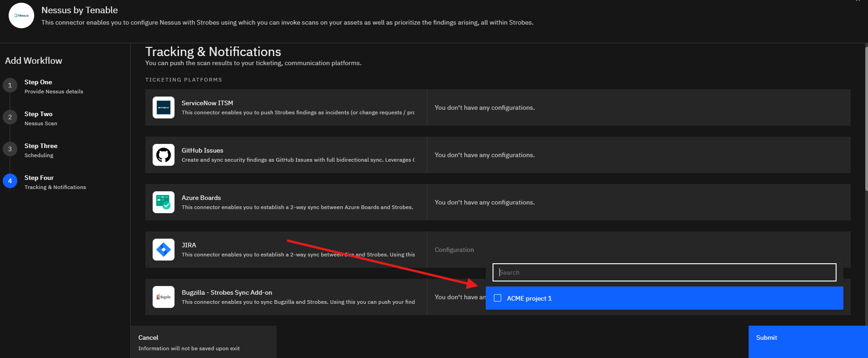
Task: Click the Tracking & Notifications heading
Action: [213, 51]
